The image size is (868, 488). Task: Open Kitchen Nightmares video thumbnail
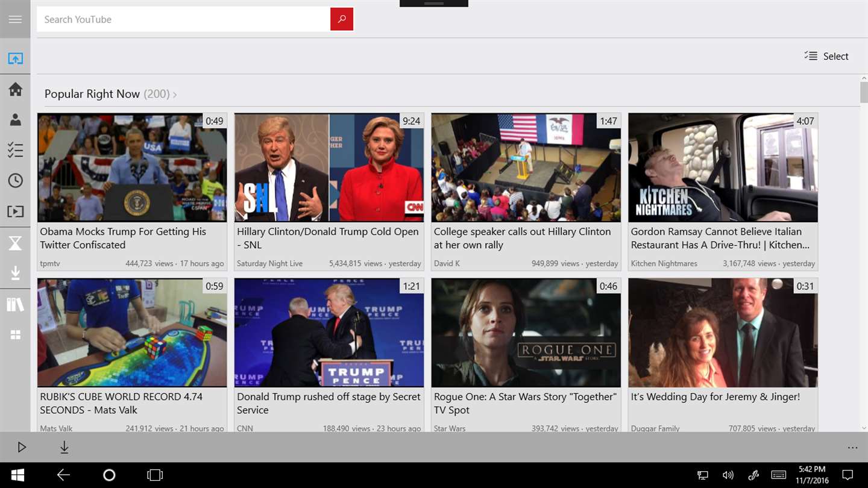tap(723, 167)
